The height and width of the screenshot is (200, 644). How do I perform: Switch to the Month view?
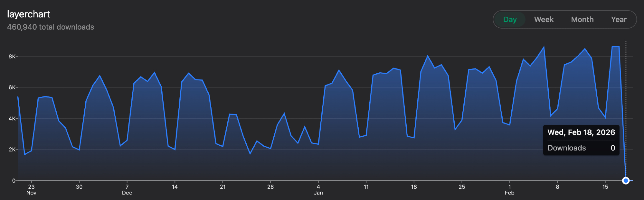[x=582, y=20]
